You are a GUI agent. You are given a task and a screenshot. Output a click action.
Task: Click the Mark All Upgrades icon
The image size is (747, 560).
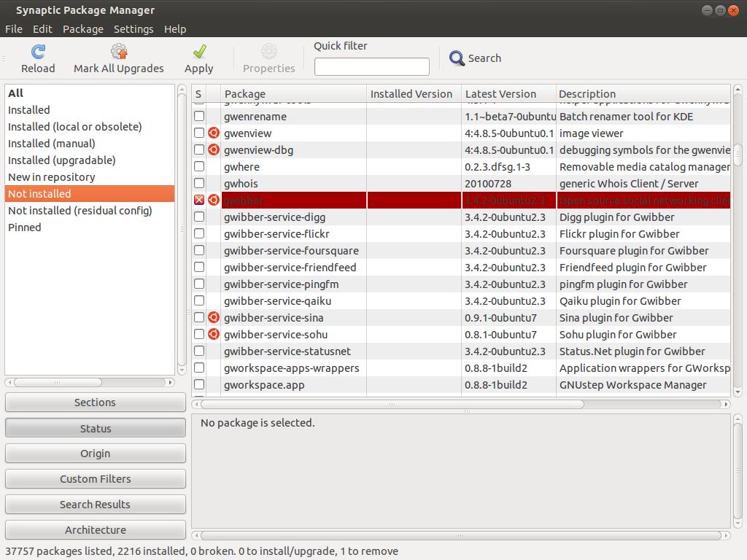click(119, 52)
